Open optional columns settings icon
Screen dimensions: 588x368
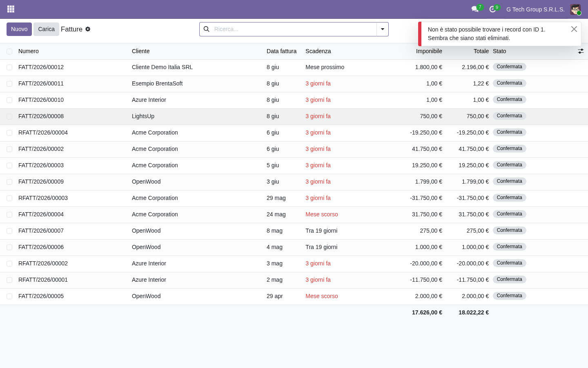point(581,51)
